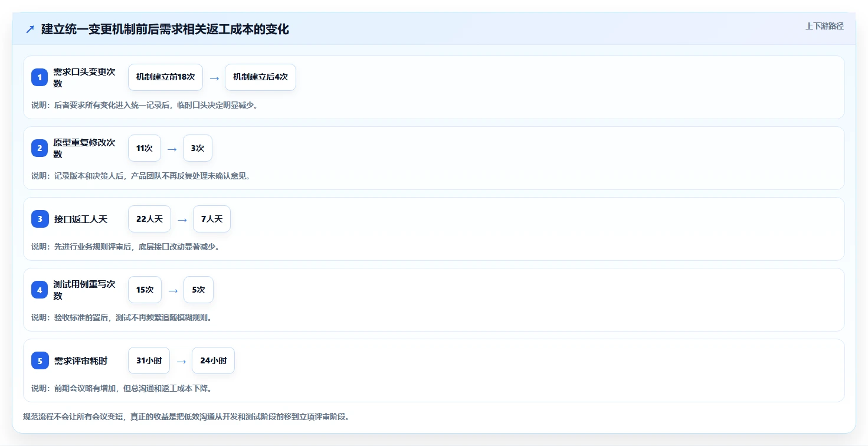Click the 24小时 value chip
Viewport: 868px width, 446px height.
[213, 360]
